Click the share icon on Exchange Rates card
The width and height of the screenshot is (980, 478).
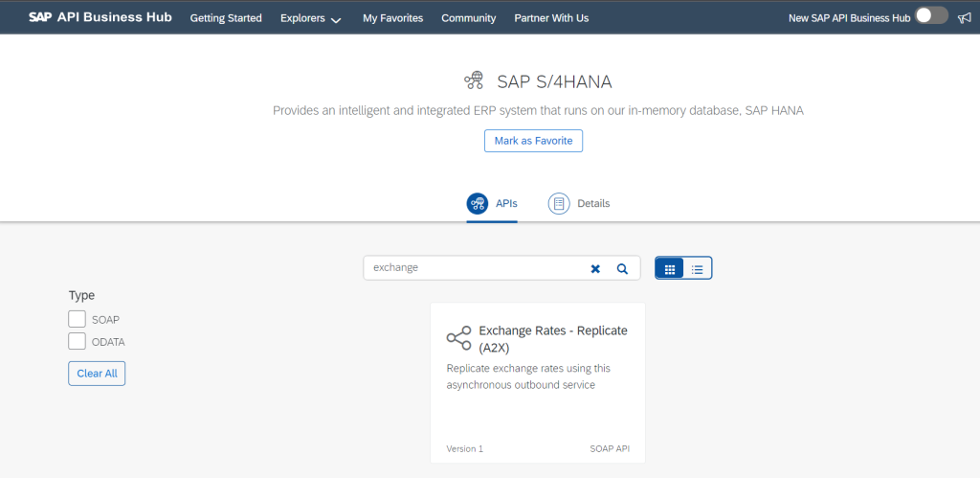458,338
